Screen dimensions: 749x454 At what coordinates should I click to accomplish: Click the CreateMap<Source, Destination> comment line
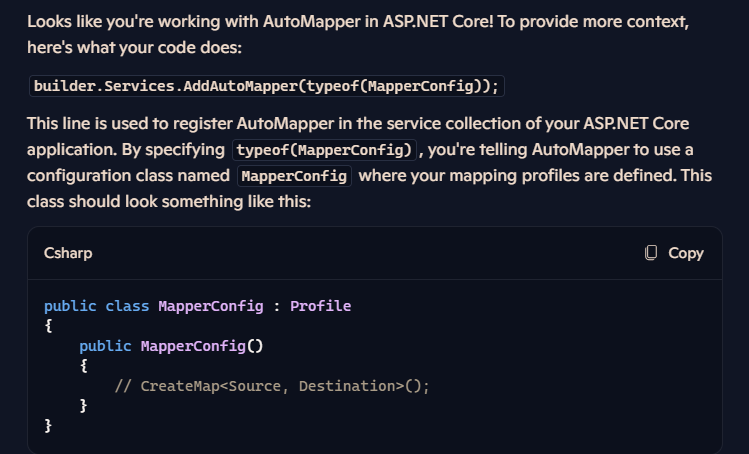point(272,386)
